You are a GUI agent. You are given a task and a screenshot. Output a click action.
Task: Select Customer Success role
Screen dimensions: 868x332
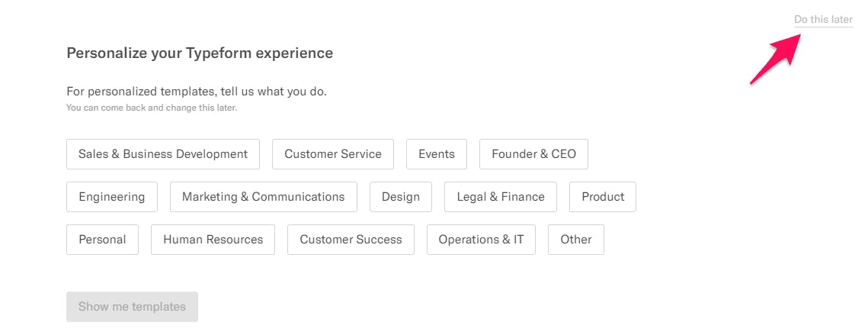[351, 240]
